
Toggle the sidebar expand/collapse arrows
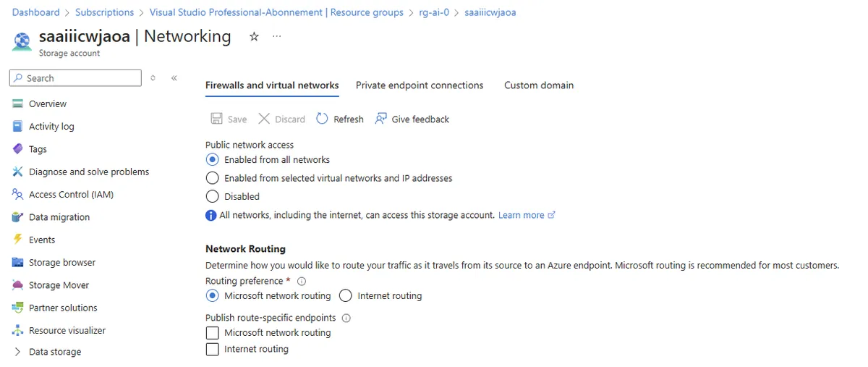pos(153,78)
